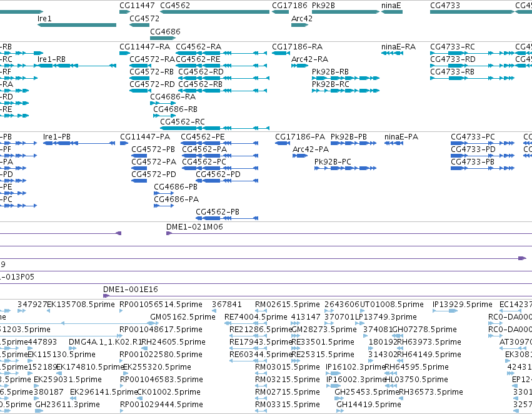Open the RM02615.5prime EST label
The height and width of the screenshot is (414, 532).
click(x=288, y=305)
